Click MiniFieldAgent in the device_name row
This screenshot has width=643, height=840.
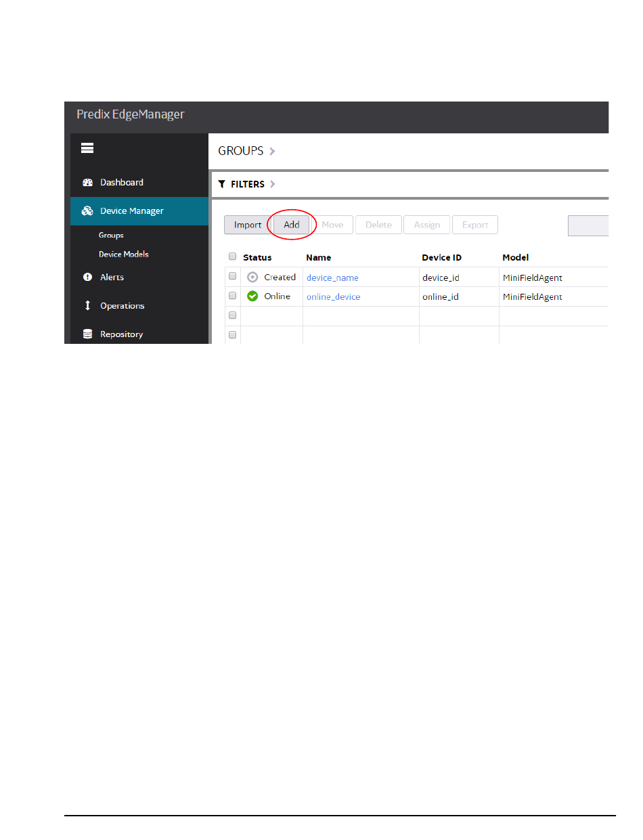532,278
